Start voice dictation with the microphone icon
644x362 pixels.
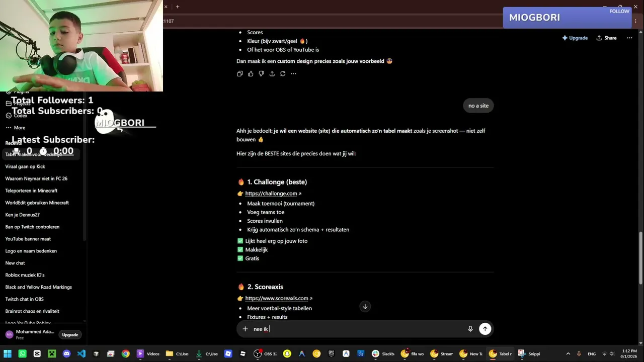[470, 329]
